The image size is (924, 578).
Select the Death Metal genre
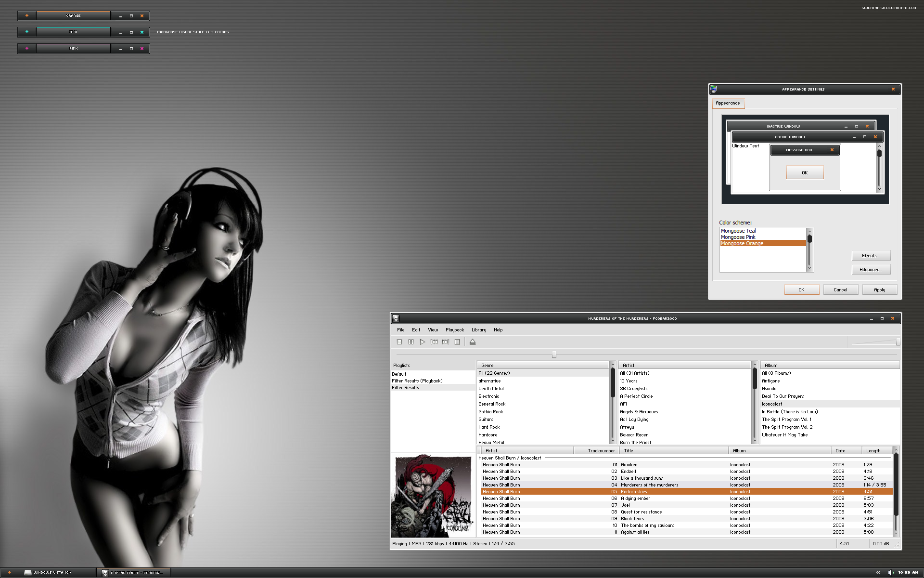491,389
